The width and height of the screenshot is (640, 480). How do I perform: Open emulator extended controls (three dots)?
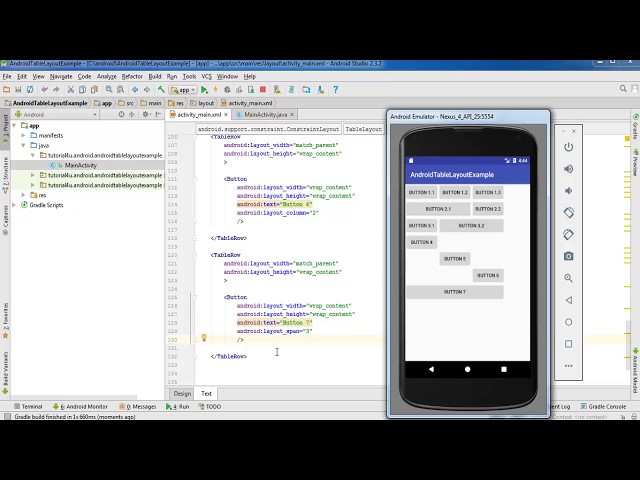click(568, 366)
